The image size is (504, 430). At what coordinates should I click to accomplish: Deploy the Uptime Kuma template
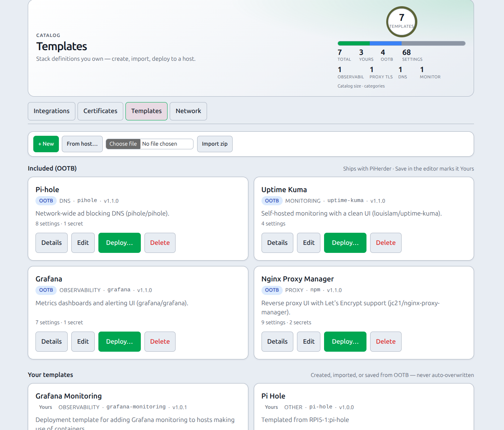tap(345, 243)
